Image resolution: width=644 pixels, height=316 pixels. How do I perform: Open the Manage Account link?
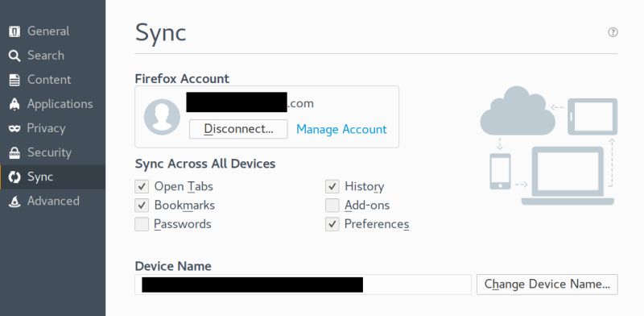point(341,129)
